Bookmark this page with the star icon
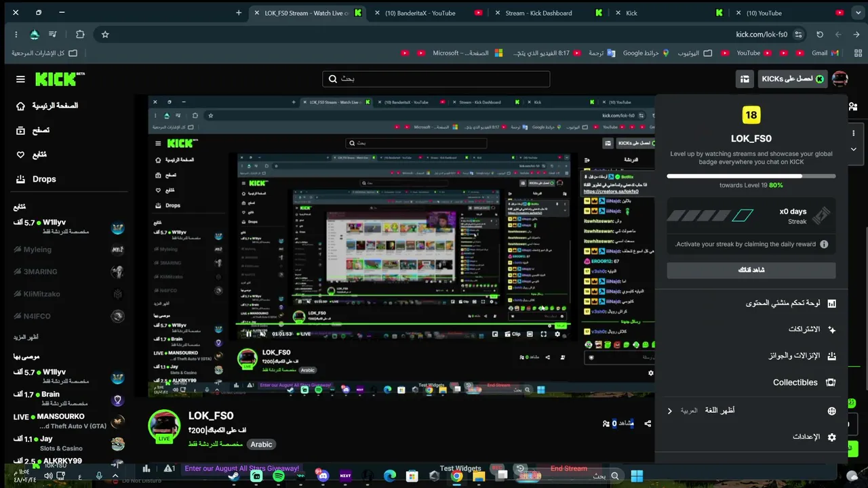 click(x=105, y=35)
